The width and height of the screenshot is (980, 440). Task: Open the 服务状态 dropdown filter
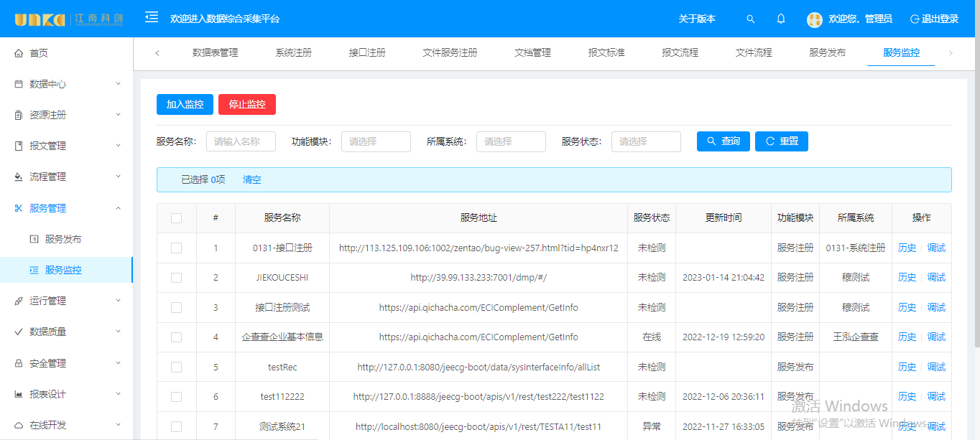pos(646,141)
